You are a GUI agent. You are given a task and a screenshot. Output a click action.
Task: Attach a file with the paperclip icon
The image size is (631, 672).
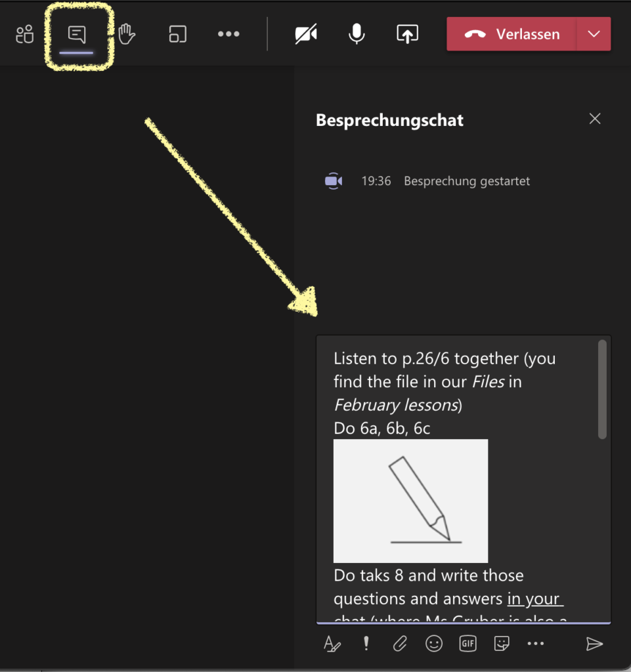click(399, 643)
